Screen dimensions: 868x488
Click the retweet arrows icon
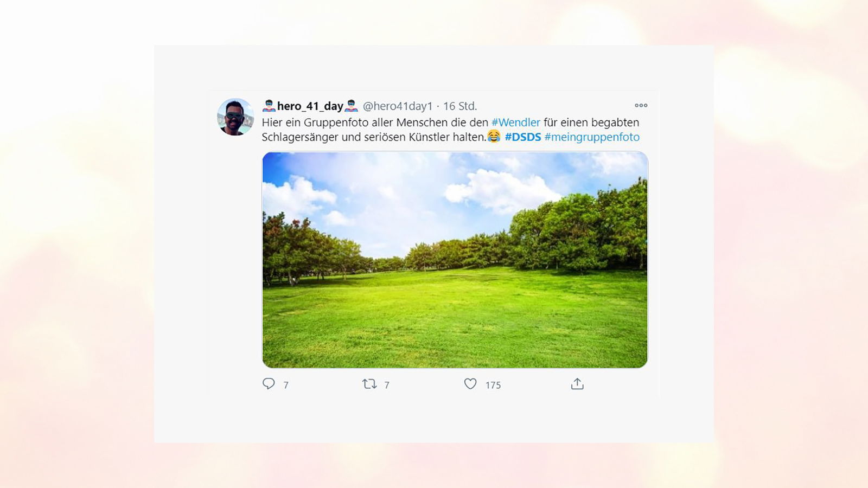[x=369, y=384]
